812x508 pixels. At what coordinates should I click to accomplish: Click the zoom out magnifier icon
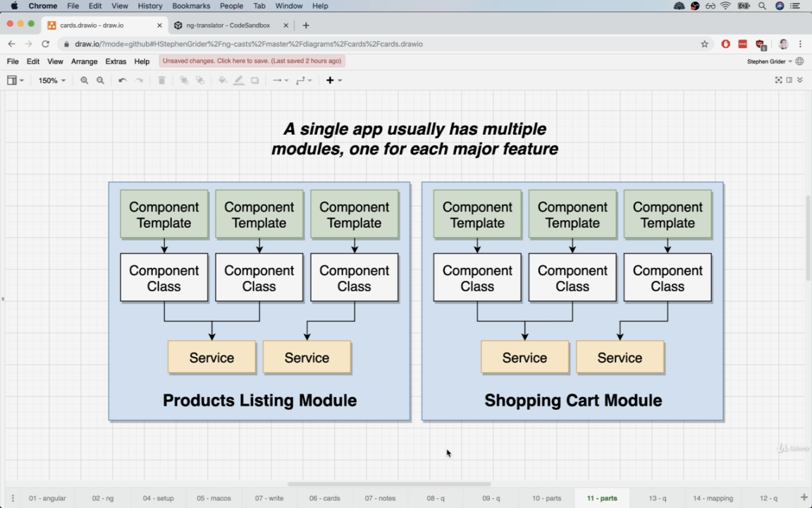[101, 80]
